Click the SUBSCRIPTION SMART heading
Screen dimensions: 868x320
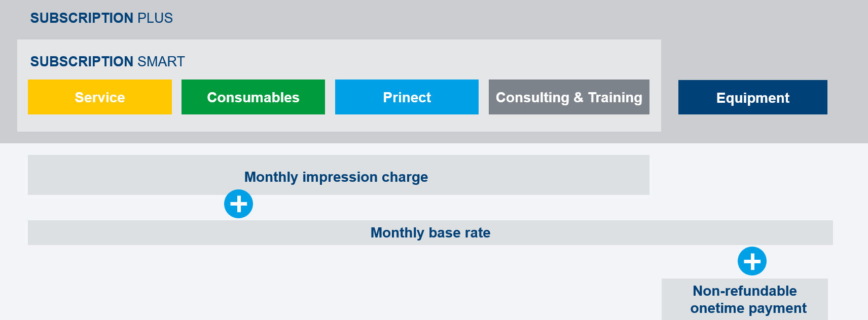[x=107, y=62]
